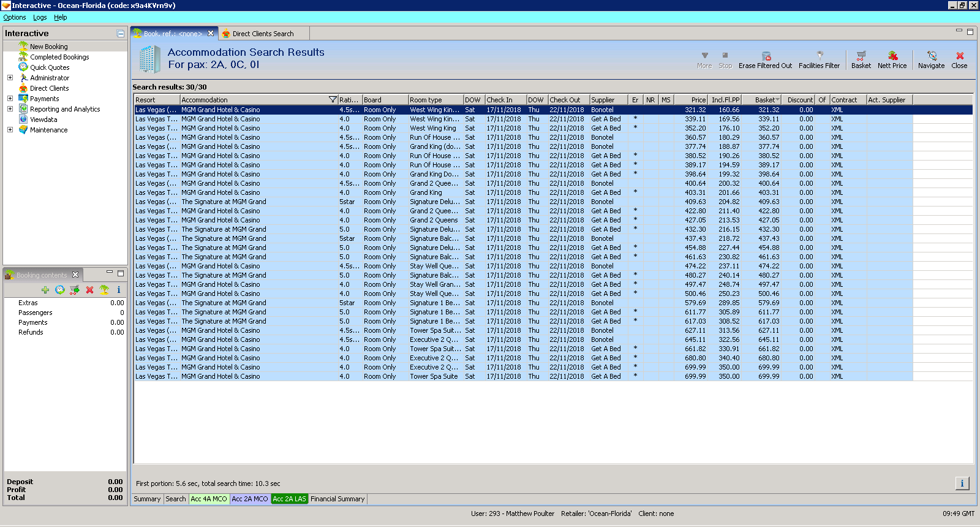The image size is (980, 527).
Task: Minimize the Booking contents panel
Action: pyautogui.click(x=110, y=271)
